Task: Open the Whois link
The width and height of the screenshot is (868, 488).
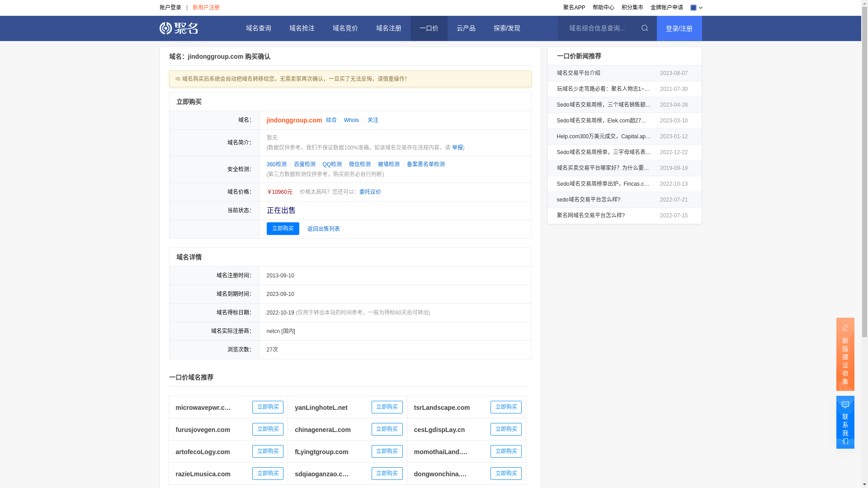Action: pyautogui.click(x=351, y=120)
